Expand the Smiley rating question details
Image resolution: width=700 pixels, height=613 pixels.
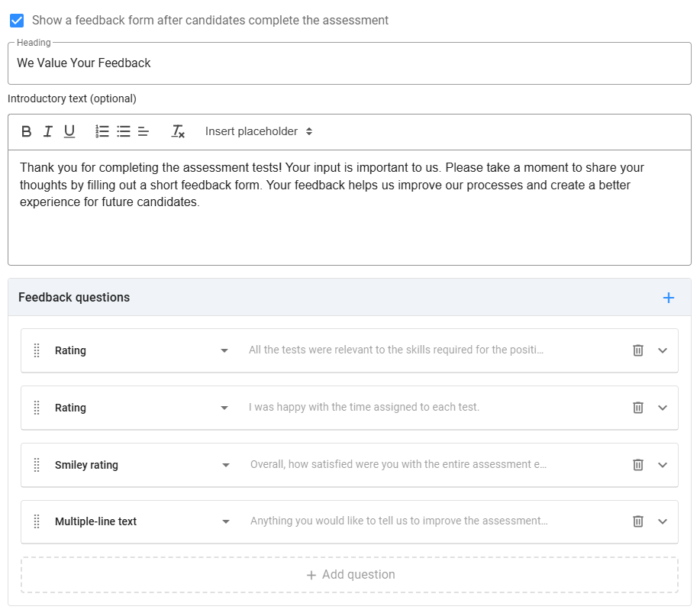pos(661,464)
